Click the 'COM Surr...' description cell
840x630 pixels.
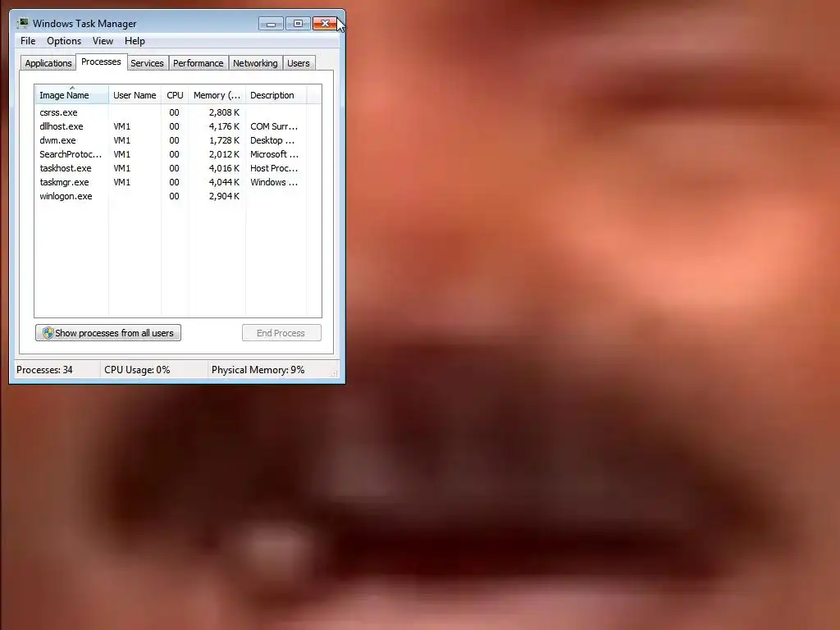[x=274, y=126]
